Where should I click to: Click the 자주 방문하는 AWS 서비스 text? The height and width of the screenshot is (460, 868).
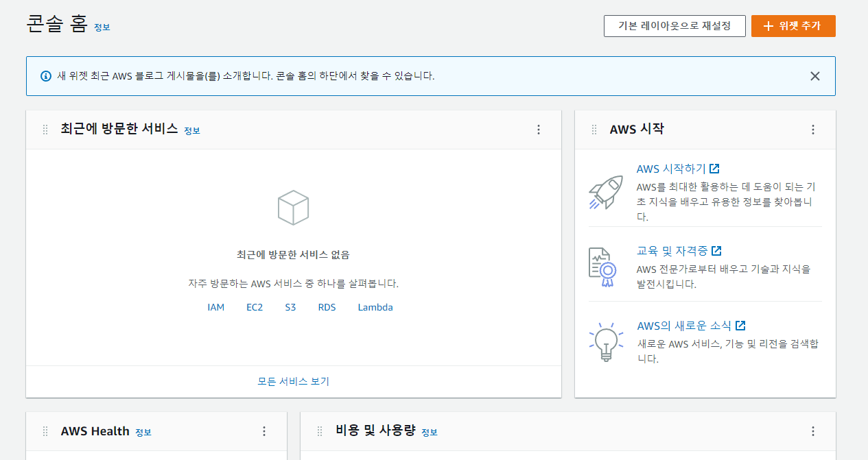pyautogui.click(x=293, y=284)
